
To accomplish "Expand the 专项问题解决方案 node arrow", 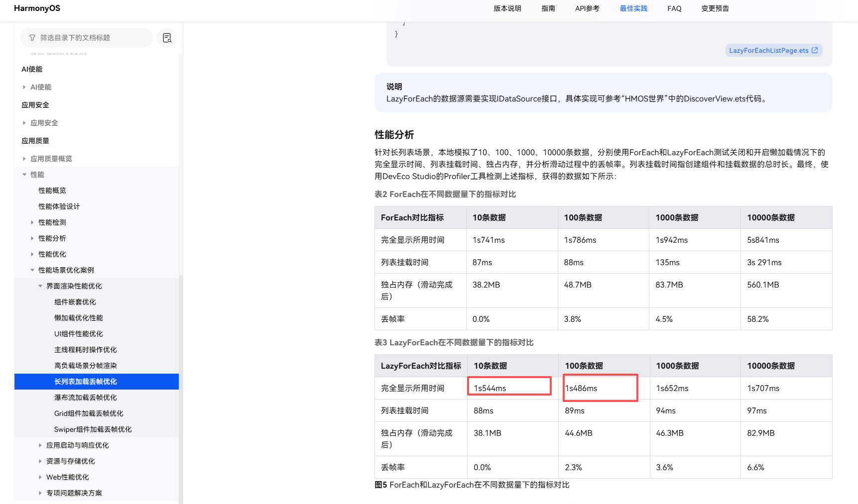I will [x=40, y=493].
